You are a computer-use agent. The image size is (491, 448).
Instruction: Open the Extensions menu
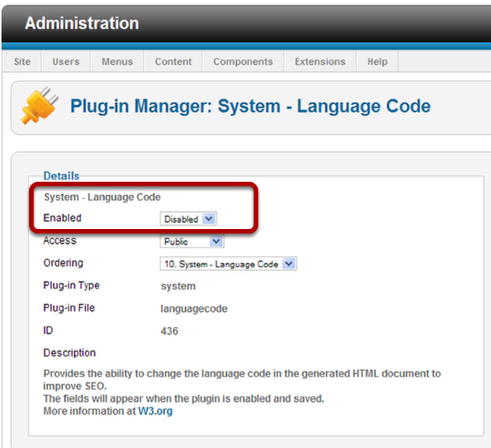pyautogui.click(x=320, y=62)
